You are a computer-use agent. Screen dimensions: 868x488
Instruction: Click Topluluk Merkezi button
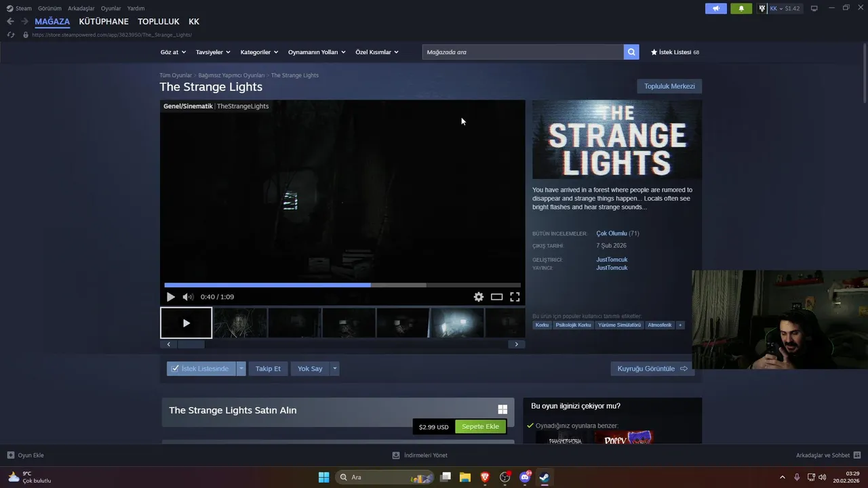(x=669, y=86)
